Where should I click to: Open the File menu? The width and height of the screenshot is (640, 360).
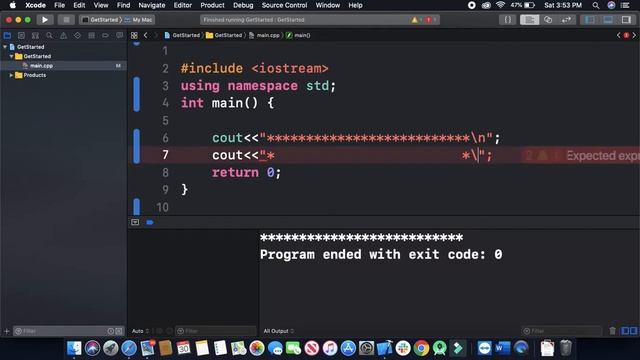click(x=59, y=5)
